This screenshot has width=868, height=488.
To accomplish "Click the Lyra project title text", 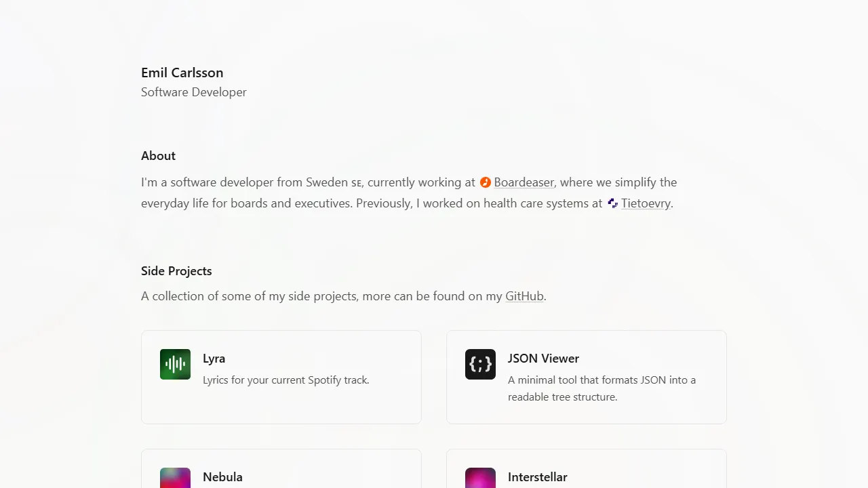I will (214, 359).
